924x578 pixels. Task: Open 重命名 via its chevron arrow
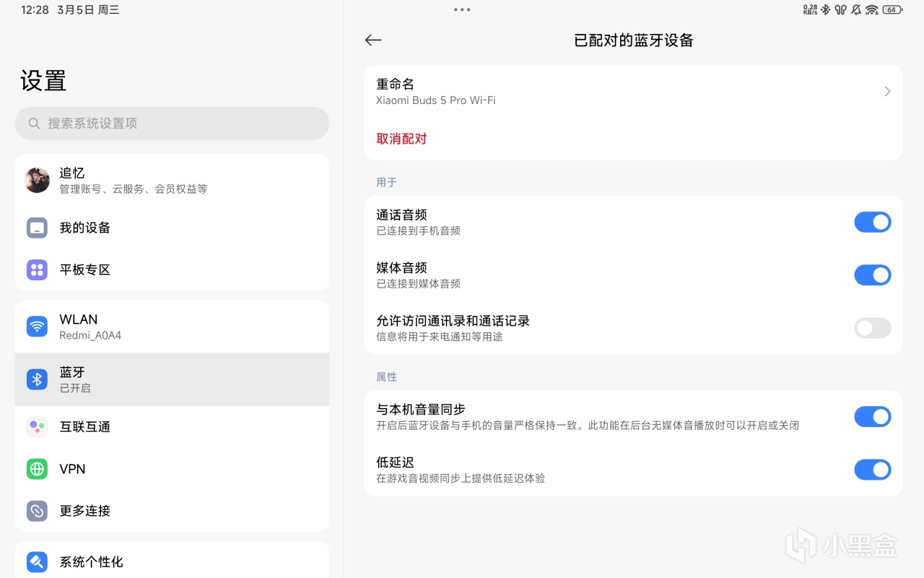887,91
